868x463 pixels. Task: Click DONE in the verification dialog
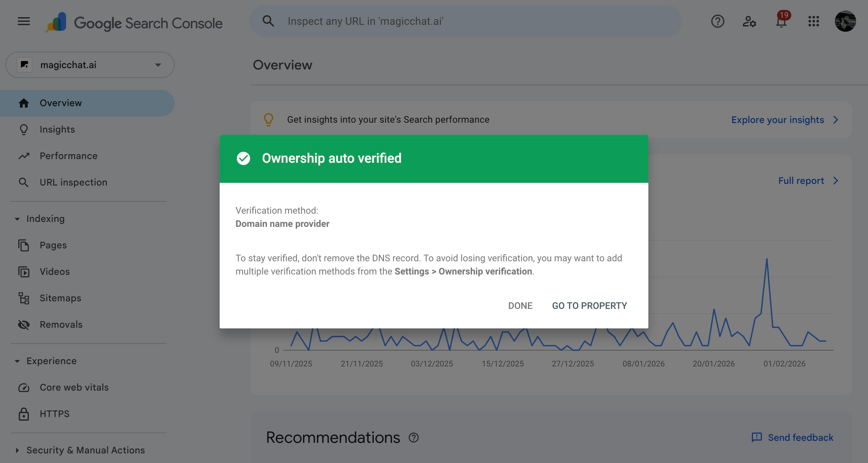click(x=520, y=306)
